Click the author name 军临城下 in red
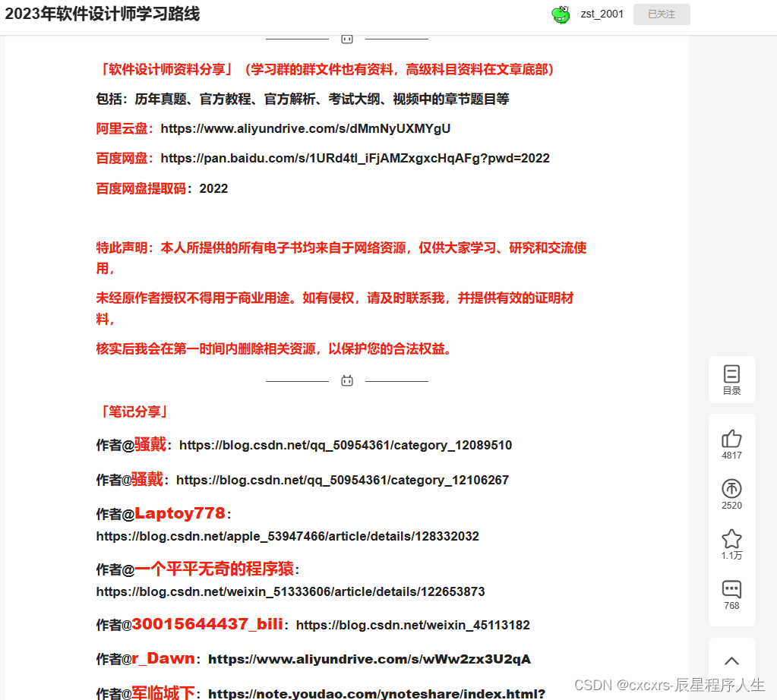Screen dimensions: 777x700 point(163,692)
